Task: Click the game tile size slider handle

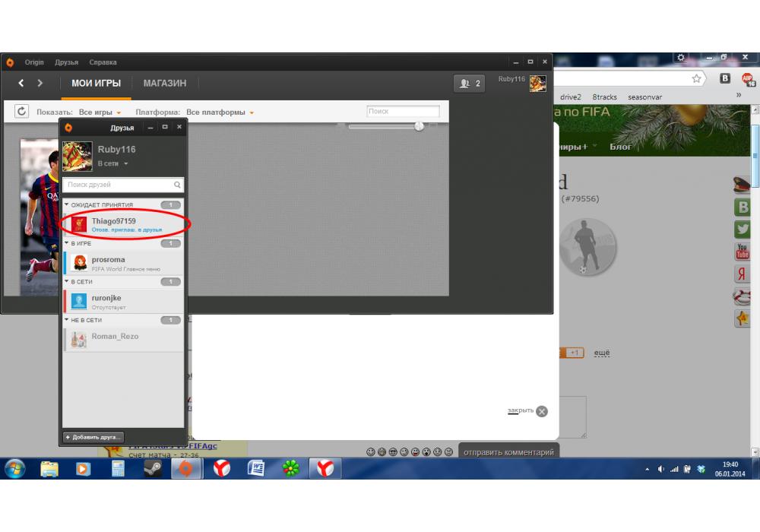Action: pyautogui.click(x=419, y=126)
